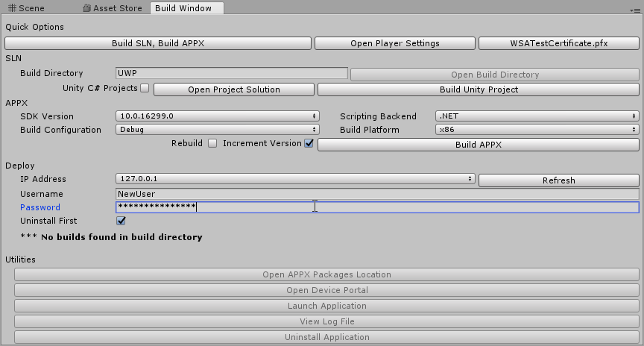Refresh the device connection list
The image size is (644, 346).
(558, 180)
